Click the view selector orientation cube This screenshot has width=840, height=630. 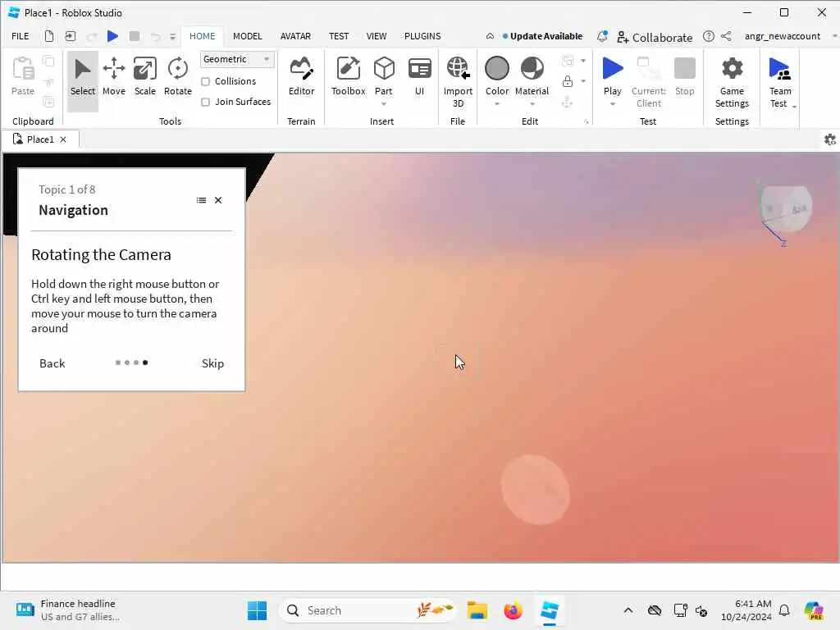(x=785, y=209)
